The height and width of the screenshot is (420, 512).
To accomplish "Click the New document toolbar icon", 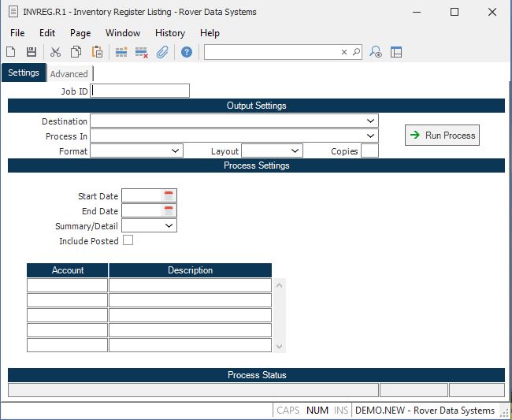I will [11, 52].
